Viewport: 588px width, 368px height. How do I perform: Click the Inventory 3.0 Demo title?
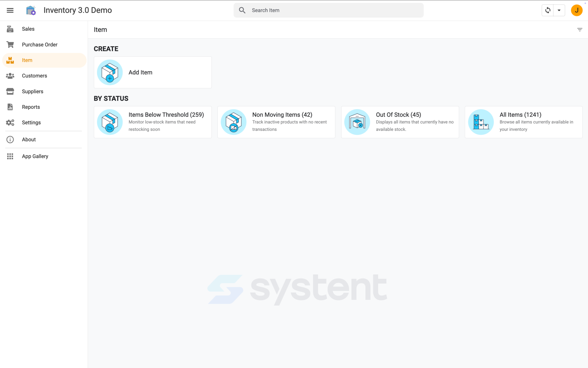click(x=77, y=10)
